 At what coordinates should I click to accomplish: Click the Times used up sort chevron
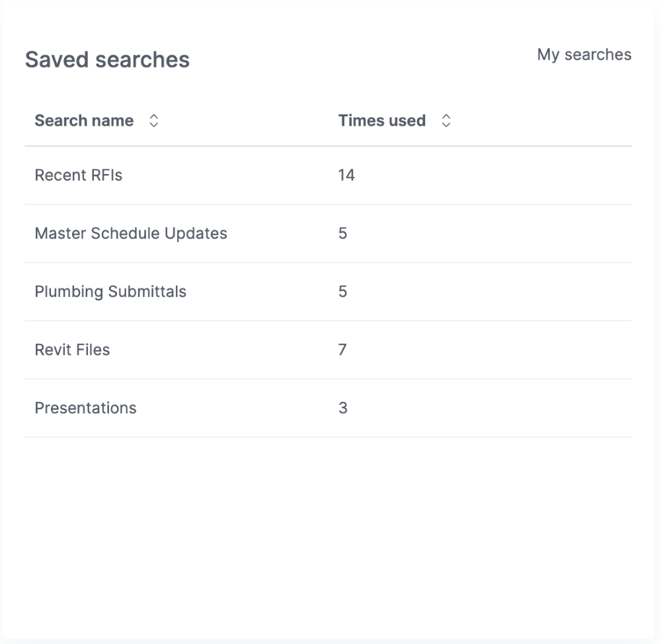click(446, 116)
